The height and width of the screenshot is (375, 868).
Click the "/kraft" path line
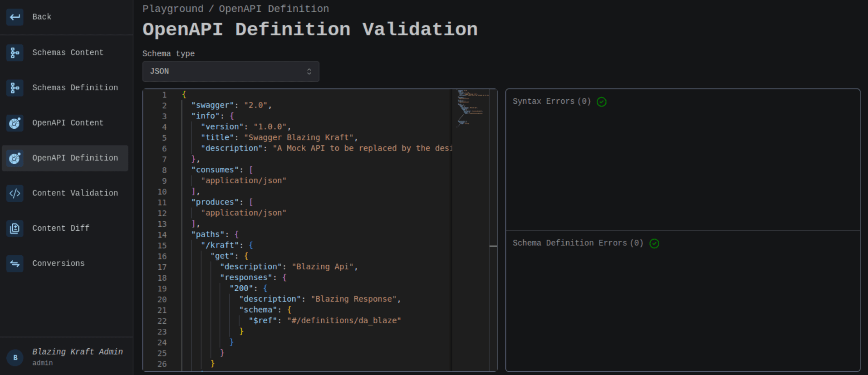[227, 245]
